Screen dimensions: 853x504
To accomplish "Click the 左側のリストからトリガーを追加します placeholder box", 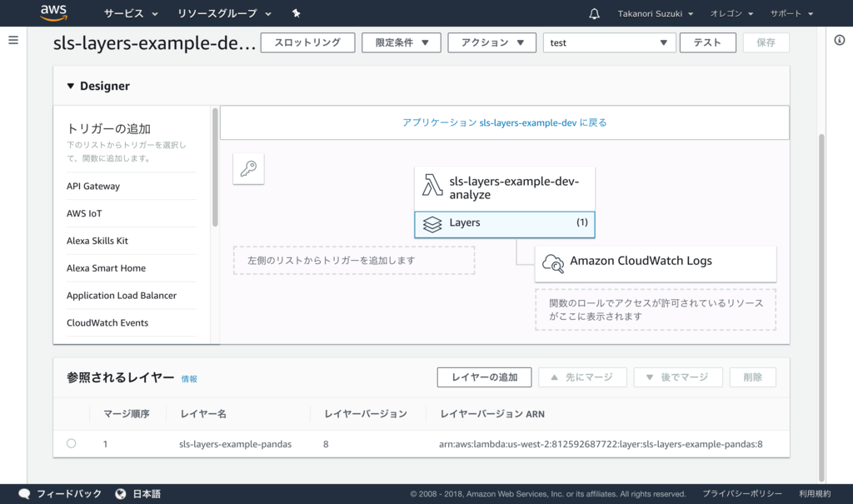I will 354,260.
